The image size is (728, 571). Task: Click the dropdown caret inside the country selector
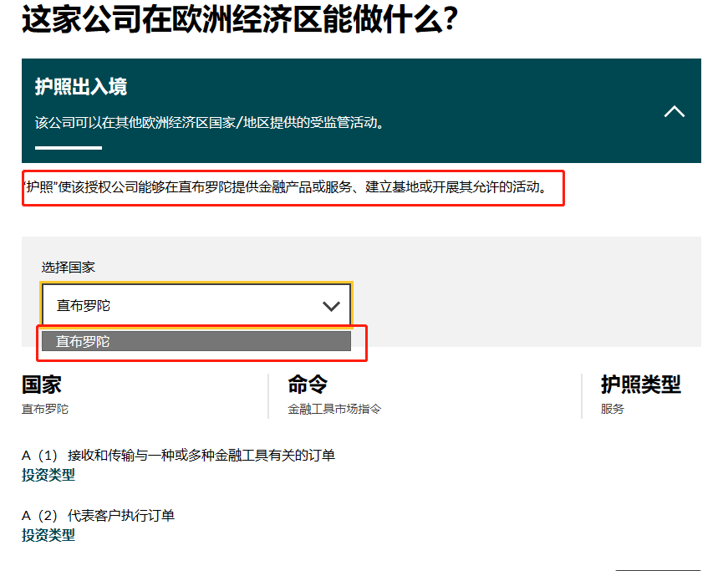(x=332, y=304)
